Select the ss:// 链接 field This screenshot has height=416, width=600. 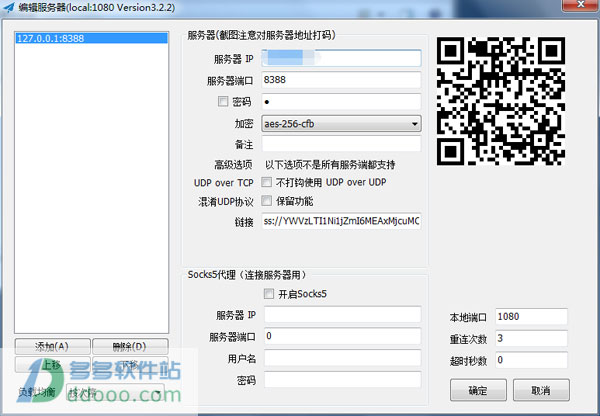(340, 221)
